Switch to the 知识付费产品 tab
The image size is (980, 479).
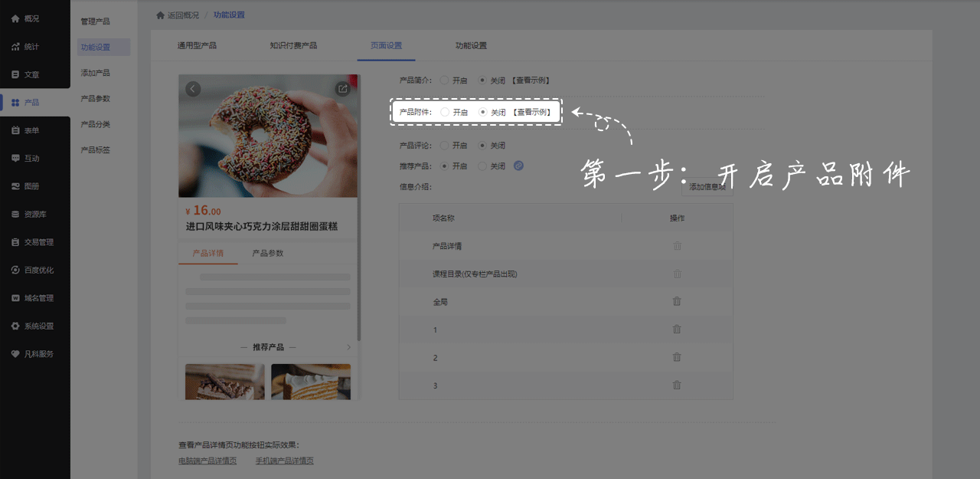click(x=293, y=45)
